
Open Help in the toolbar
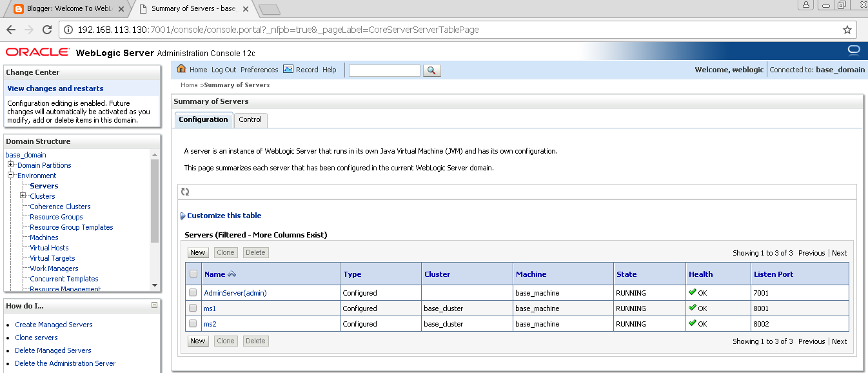(x=330, y=70)
